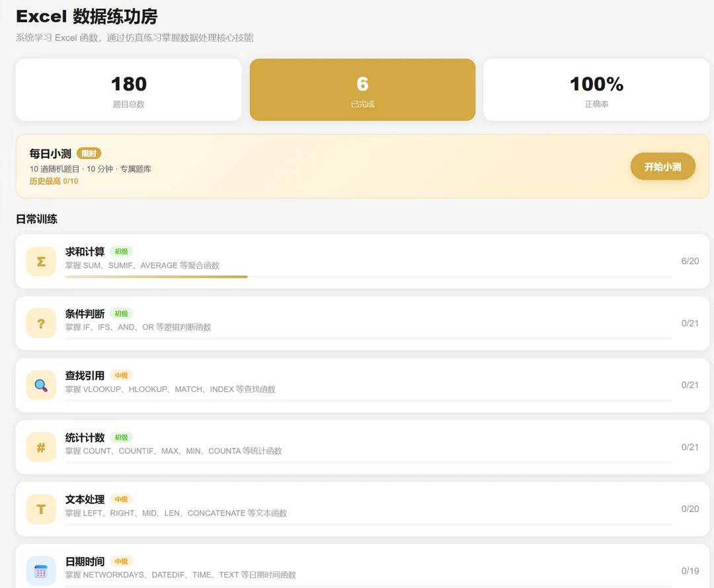Viewport: 714px width, 588px height.
Task: Click the 查找引用 progress bar
Action: pyautogui.click(x=368, y=400)
